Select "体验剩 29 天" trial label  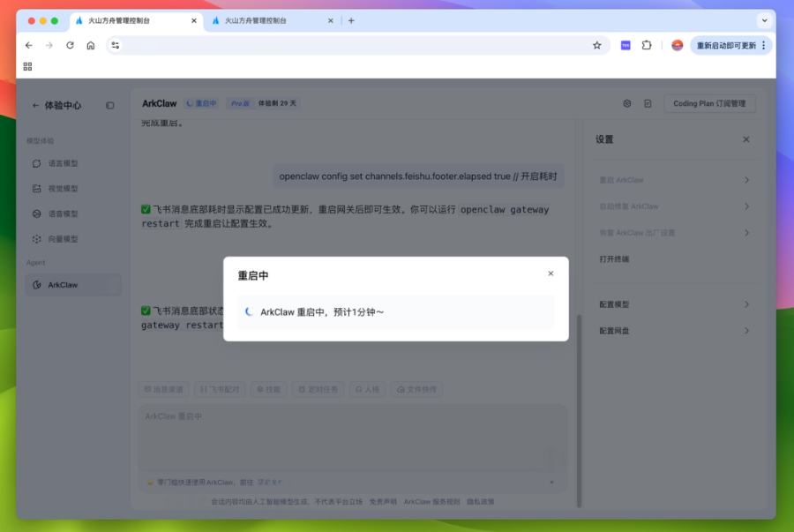tap(278, 103)
